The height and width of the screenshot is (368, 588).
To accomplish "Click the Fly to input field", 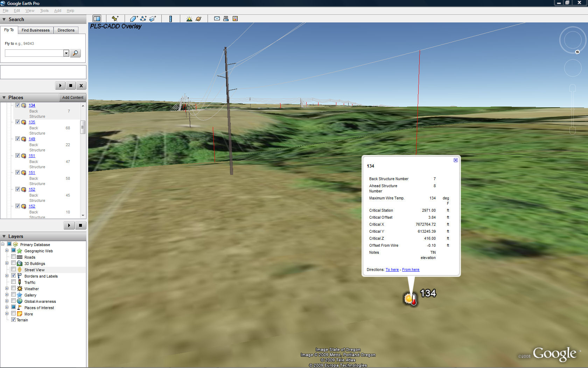I will pos(34,53).
